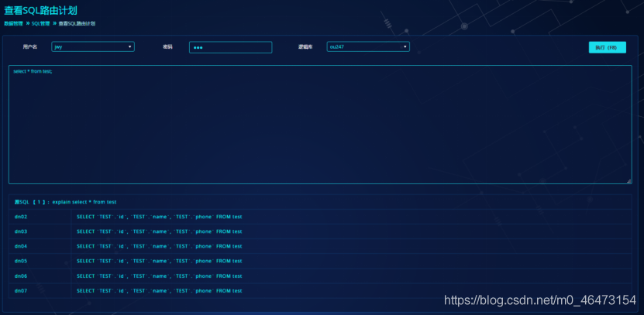Select the dn03 node cell
This screenshot has height=315, width=644.
click(40, 231)
